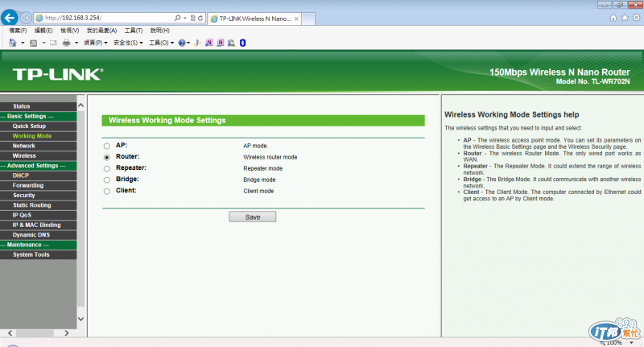Click the toolbar icon left of first OneNote icon
Screen dimensions: 644x347
click(x=197, y=43)
